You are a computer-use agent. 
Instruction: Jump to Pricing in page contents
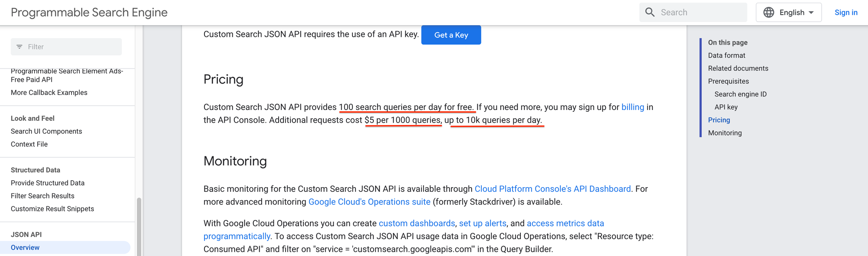[x=719, y=120]
